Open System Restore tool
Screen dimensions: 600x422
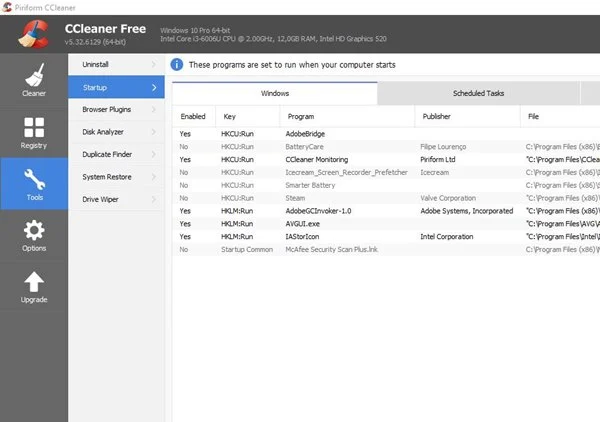click(116, 177)
